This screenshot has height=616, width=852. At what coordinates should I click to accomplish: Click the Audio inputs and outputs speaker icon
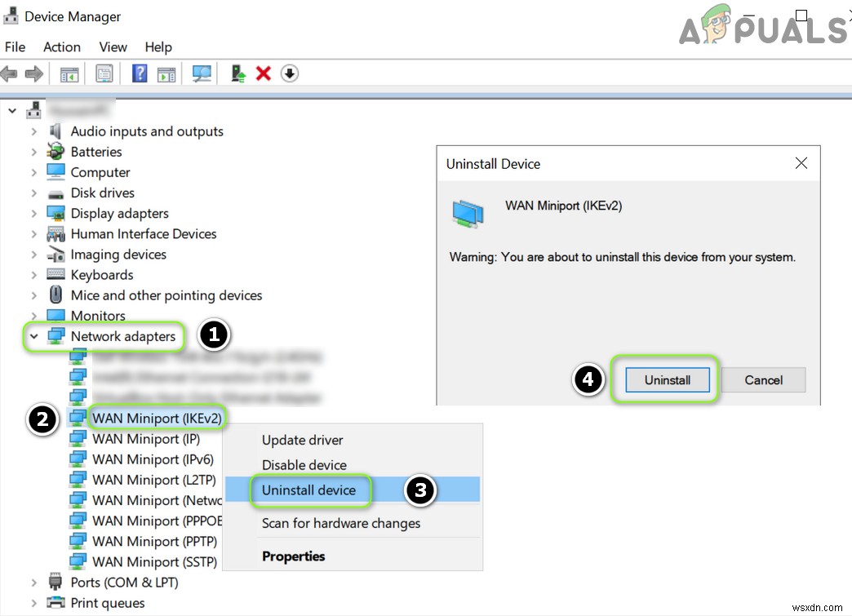[x=55, y=131]
